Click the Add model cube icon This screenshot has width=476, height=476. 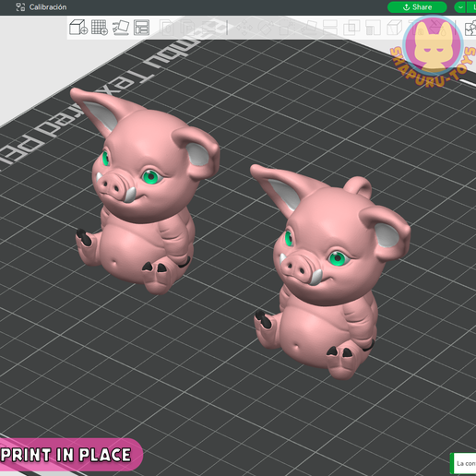click(x=78, y=28)
